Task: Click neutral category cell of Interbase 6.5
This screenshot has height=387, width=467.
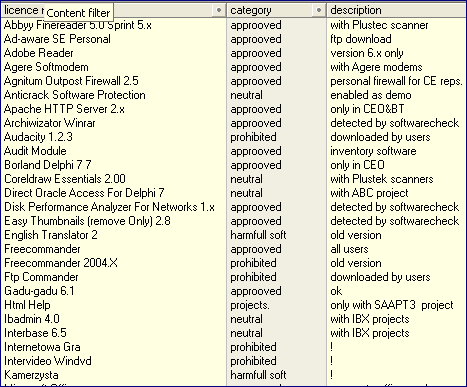Action: pyautogui.click(x=246, y=333)
